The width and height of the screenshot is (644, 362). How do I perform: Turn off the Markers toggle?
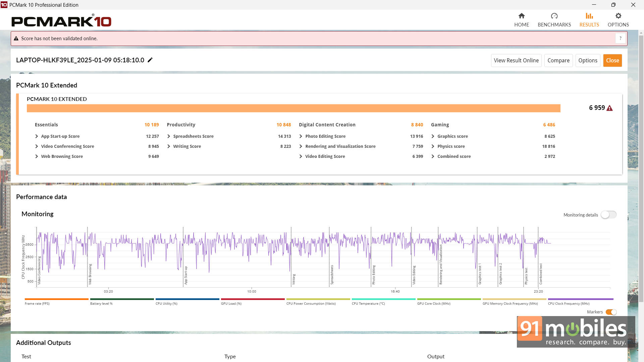click(611, 312)
